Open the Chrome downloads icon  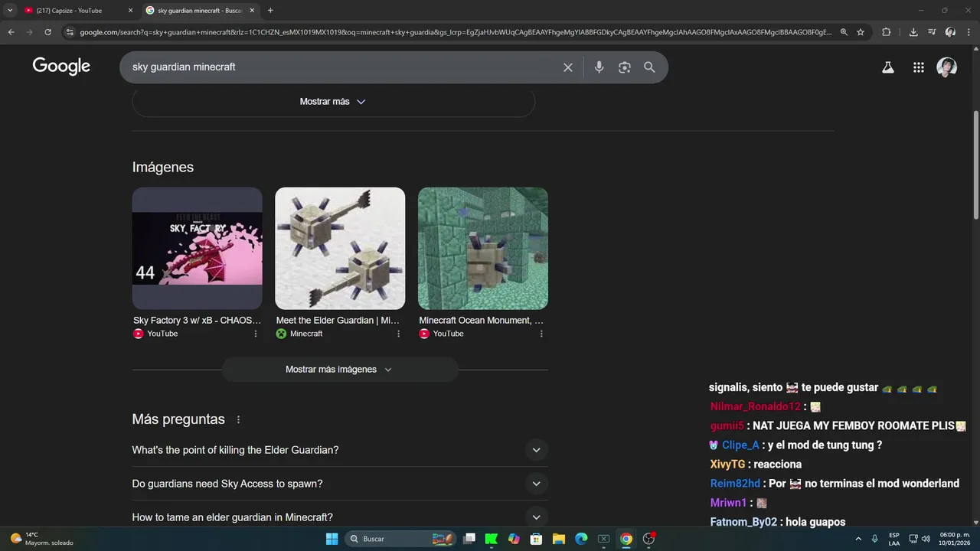913,32
